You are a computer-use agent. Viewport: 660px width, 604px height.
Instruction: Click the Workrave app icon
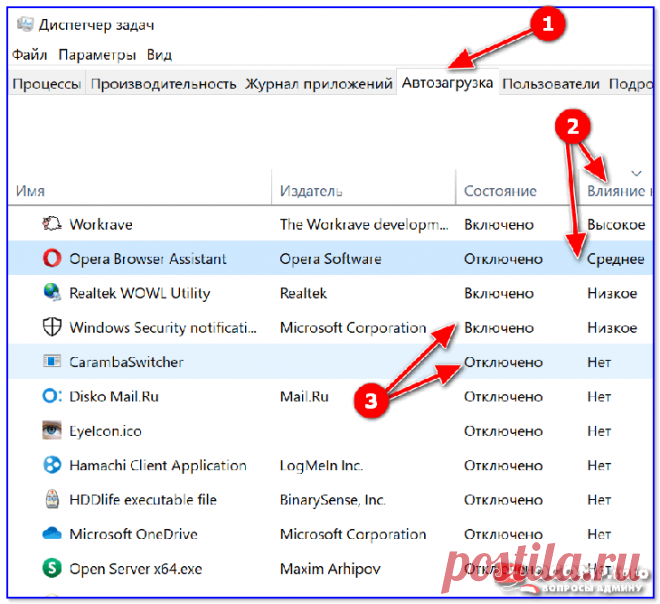(x=52, y=224)
